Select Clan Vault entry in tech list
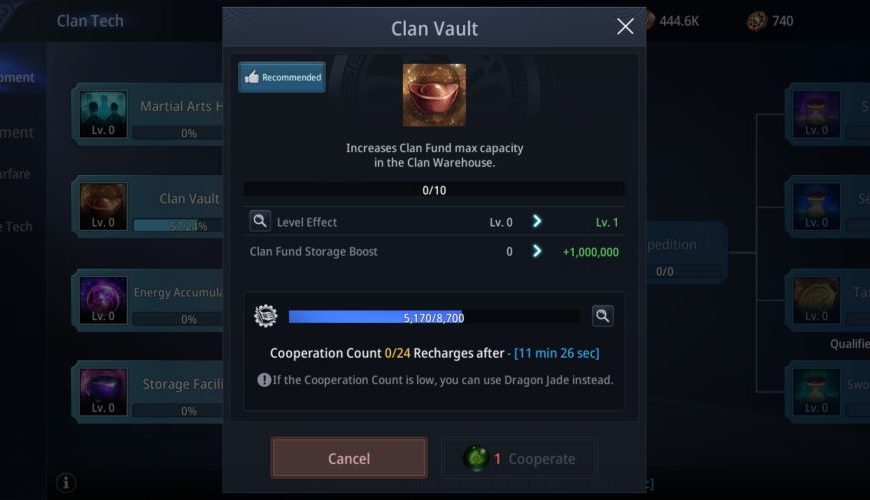Image resolution: width=870 pixels, height=500 pixels. [148, 207]
